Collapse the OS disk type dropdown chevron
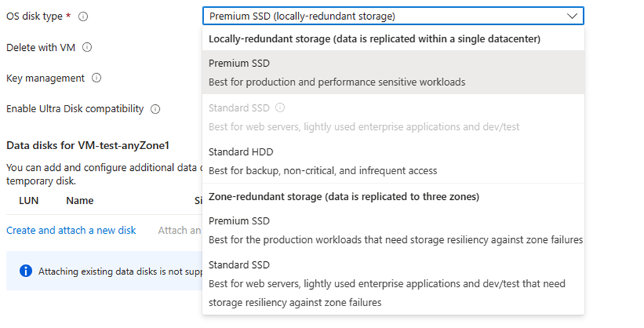The image size is (644, 328). tap(571, 16)
